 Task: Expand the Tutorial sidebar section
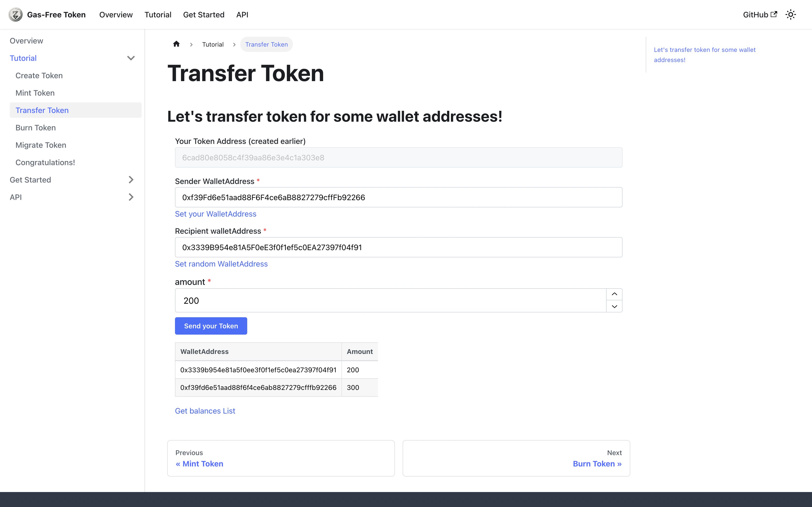click(x=131, y=58)
